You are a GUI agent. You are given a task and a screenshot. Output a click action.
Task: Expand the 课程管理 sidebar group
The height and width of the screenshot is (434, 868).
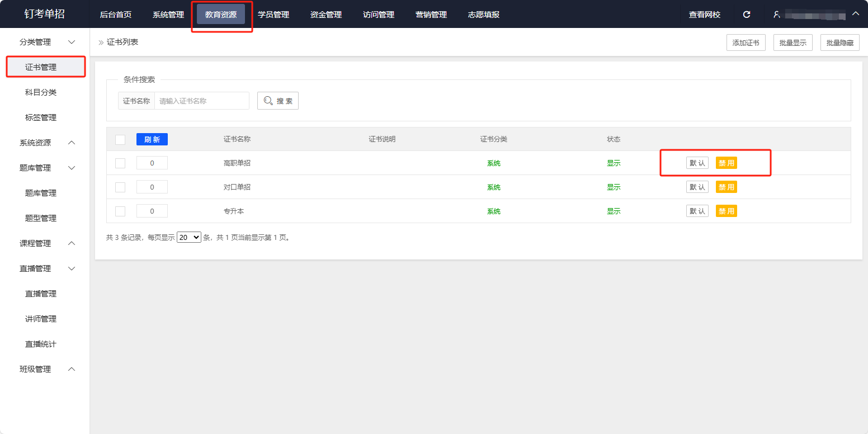45,243
